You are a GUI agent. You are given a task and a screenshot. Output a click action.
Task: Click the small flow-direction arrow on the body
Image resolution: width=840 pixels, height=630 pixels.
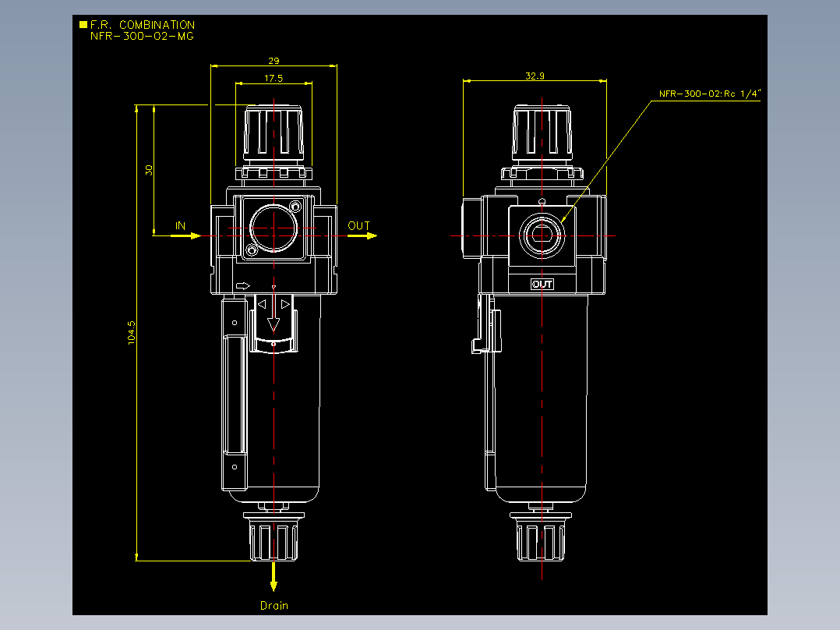242,286
